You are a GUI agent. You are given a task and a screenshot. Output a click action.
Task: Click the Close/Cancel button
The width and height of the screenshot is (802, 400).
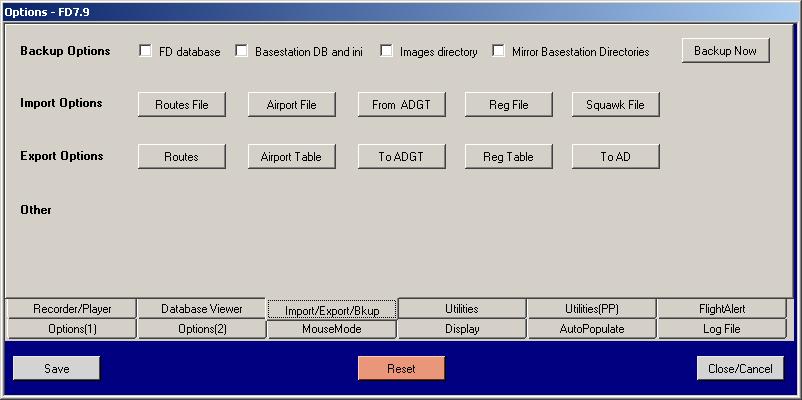click(740, 368)
